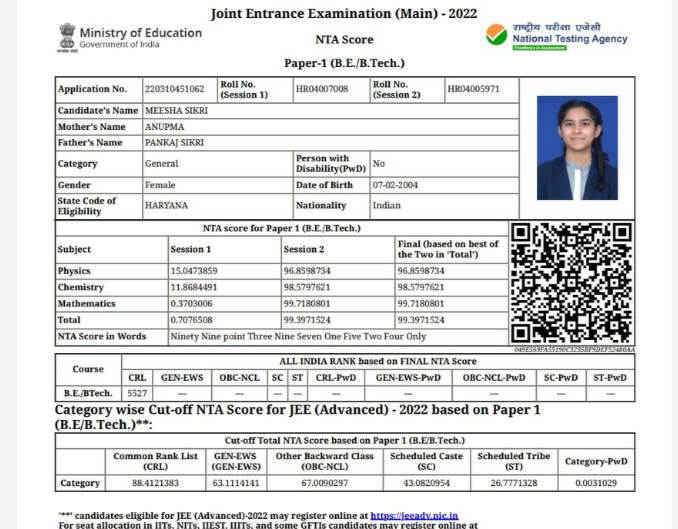
Task: Click mother's name ANUPMA
Action: (164, 127)
